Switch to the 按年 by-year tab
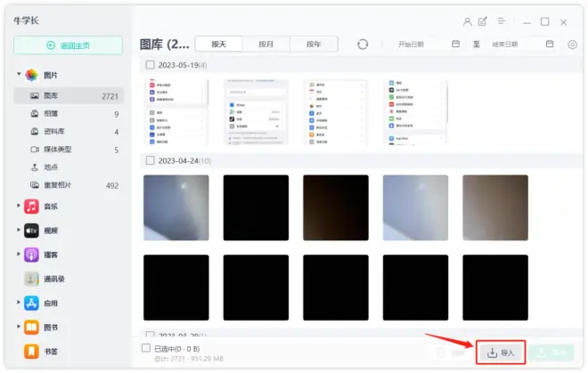588x373 pixels. [x=314, y=45]
